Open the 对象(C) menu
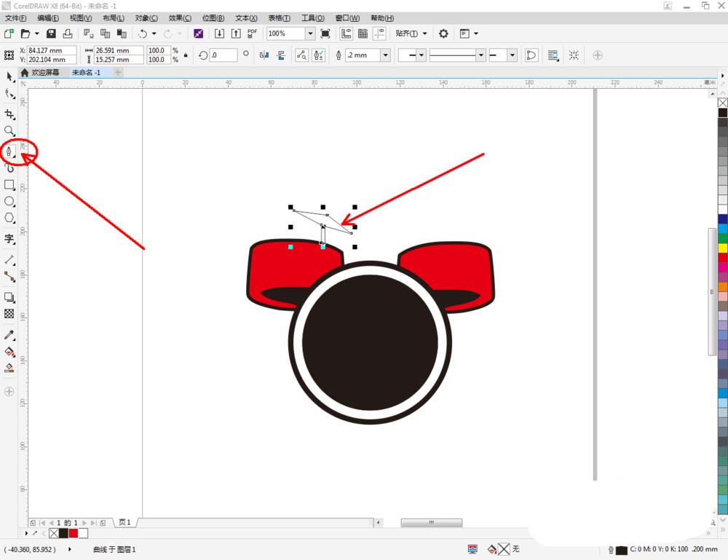Viewport: 728px width, 560px height. pos(146,17)
